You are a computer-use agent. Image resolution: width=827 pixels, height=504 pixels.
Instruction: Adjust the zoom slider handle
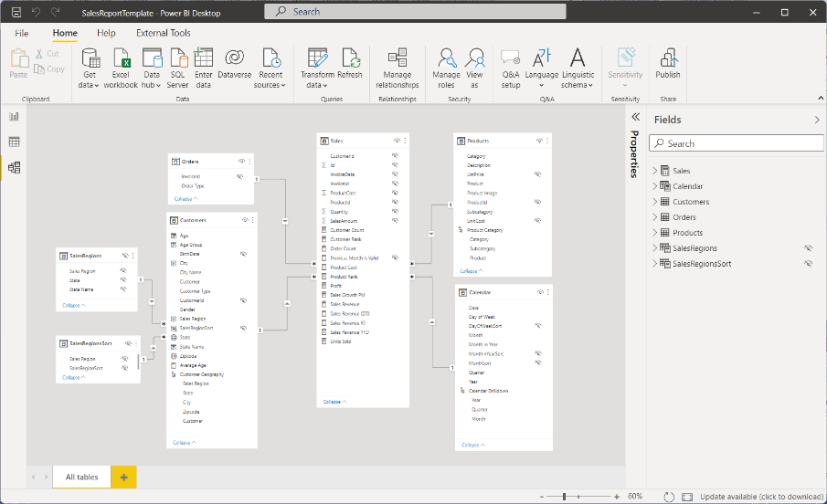(565, 497)
